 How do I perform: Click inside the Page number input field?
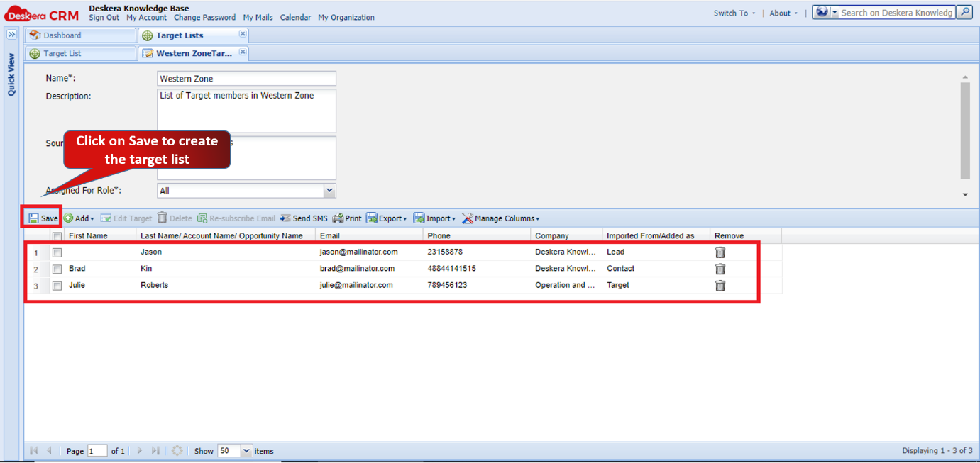pos(97,450)
